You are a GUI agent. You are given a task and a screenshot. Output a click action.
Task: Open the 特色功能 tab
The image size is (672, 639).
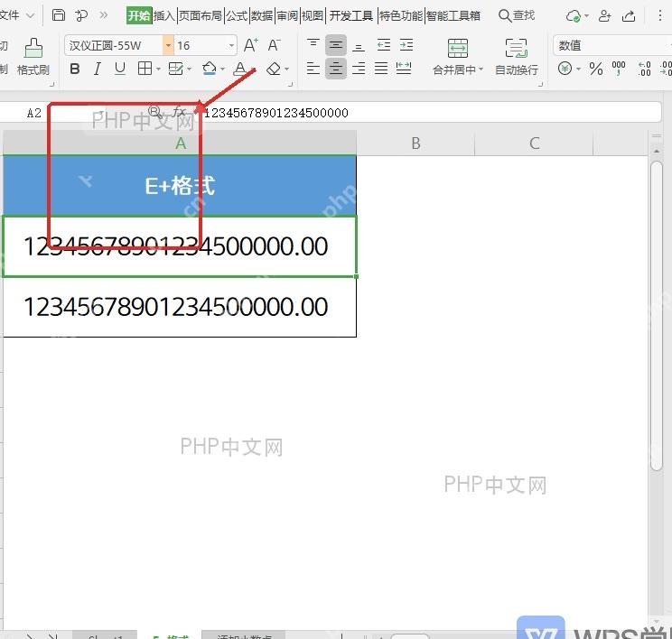(x=401, y=16)
